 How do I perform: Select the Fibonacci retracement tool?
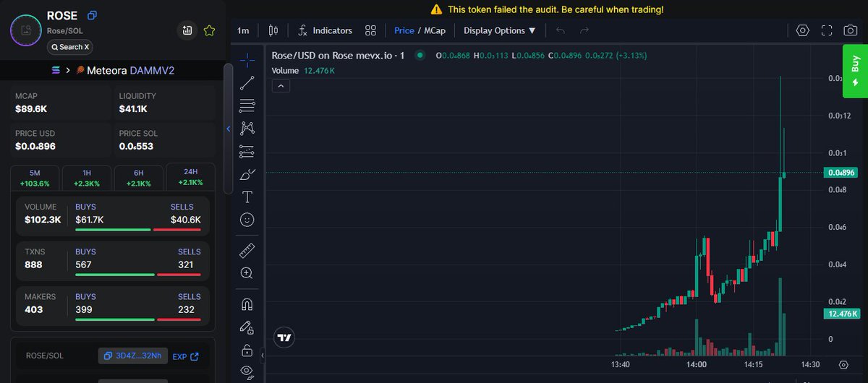coord(247,106)
